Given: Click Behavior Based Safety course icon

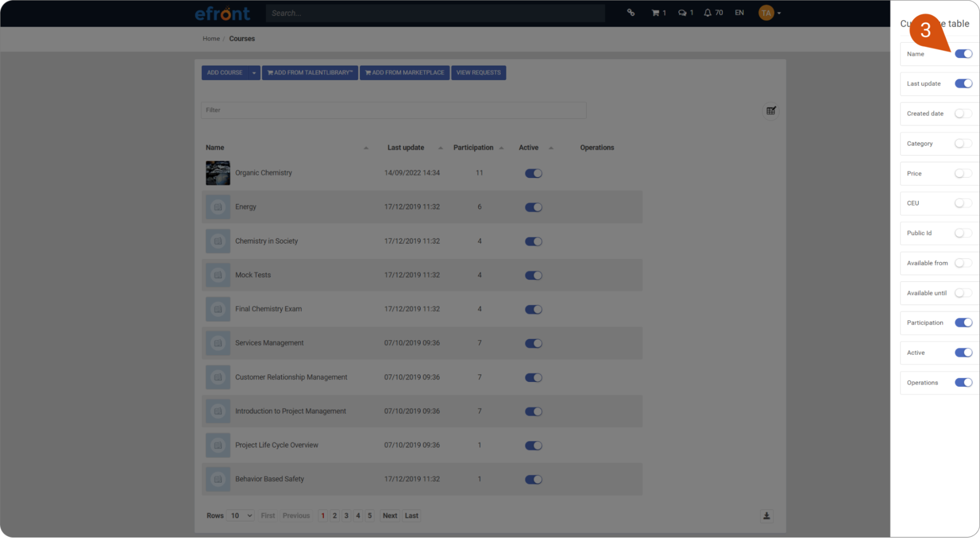Looking at the screenshot, I should click(218, 479).
